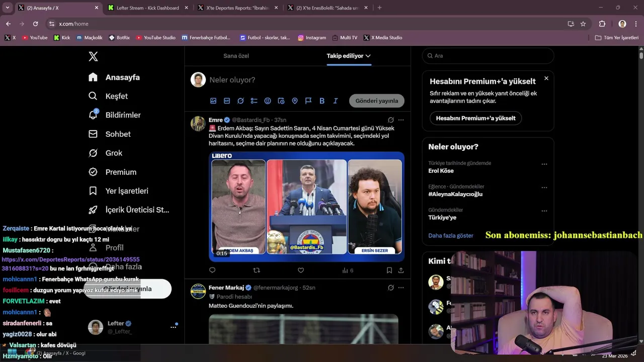
Task: Open İçerik Üreticisi Stüdyosu
Action: tap(129, 210)
